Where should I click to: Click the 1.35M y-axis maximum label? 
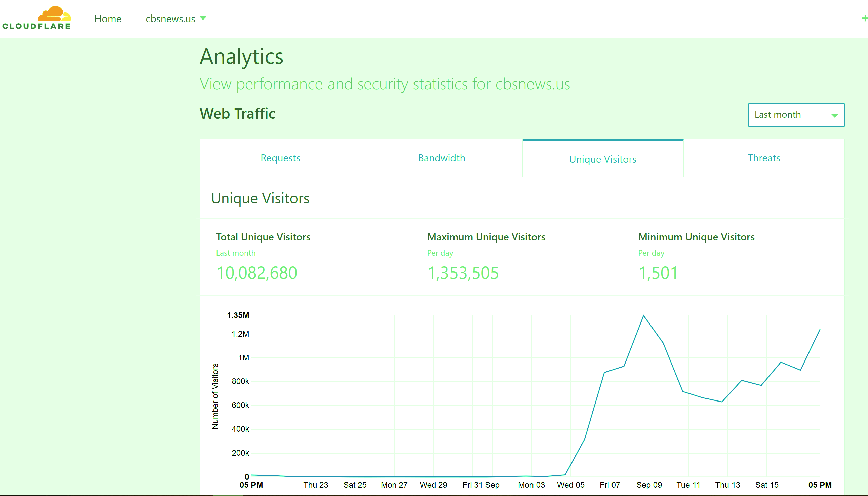tap(238, 315)
